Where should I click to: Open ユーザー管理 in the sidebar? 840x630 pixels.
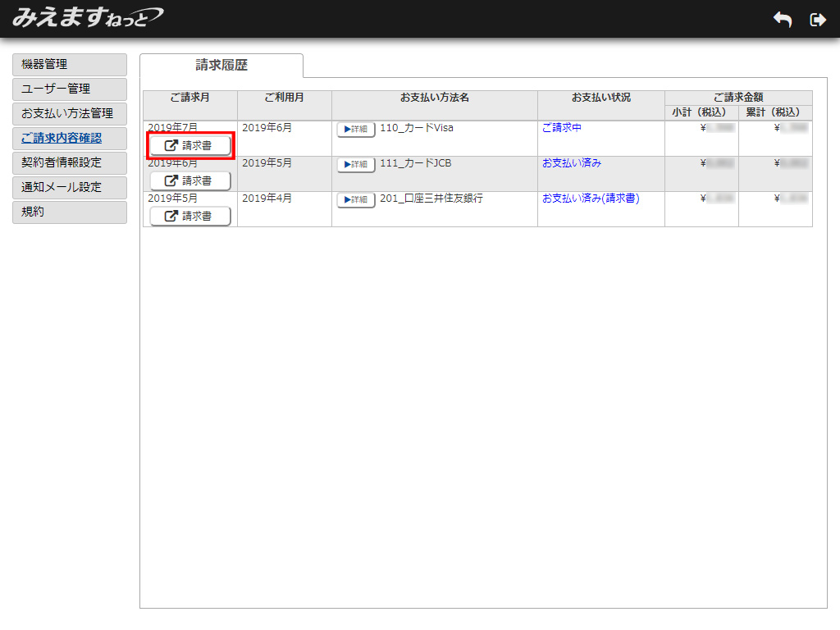click(x=70, y=89)
